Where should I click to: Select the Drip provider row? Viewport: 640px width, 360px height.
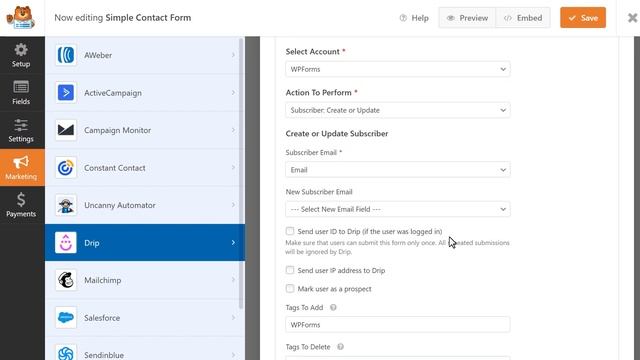(145, 242)
